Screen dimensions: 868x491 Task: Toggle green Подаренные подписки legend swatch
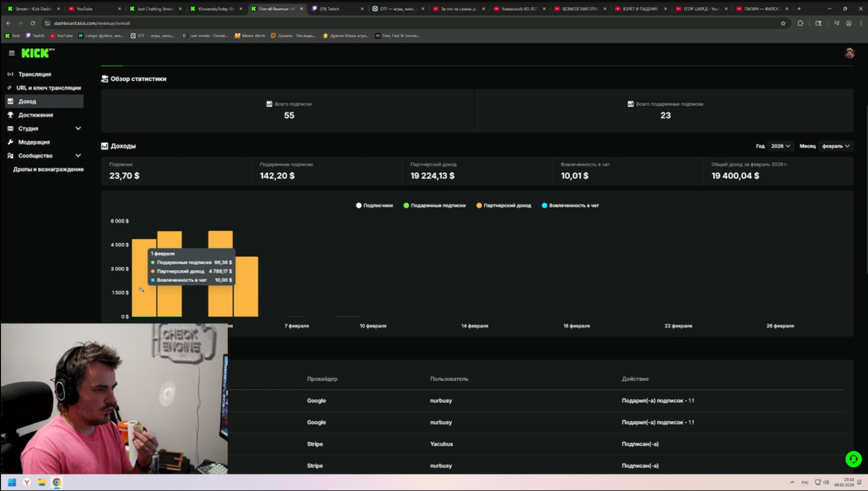[x=406, y=205]
